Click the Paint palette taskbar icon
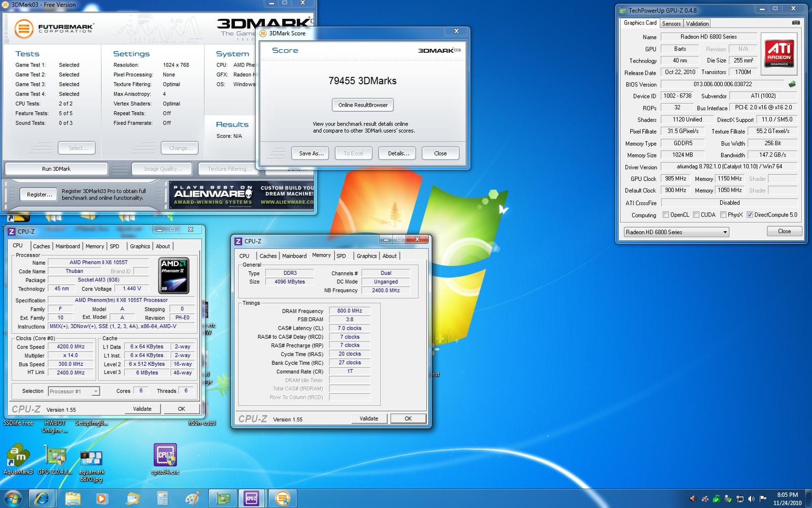Viewport: 812px width, 508px height. (x=192, y=499)
